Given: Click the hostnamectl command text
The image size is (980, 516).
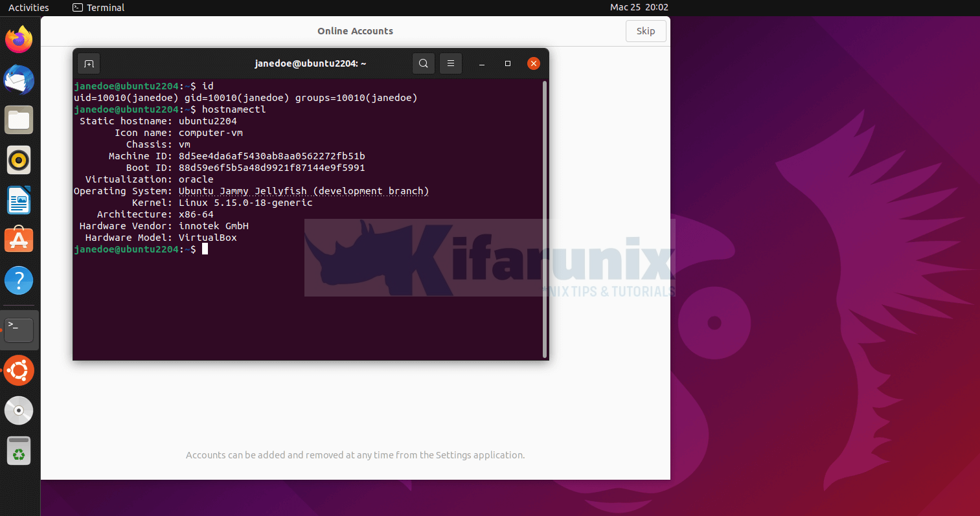Looking at the screenshot, I should coord(234,109).
